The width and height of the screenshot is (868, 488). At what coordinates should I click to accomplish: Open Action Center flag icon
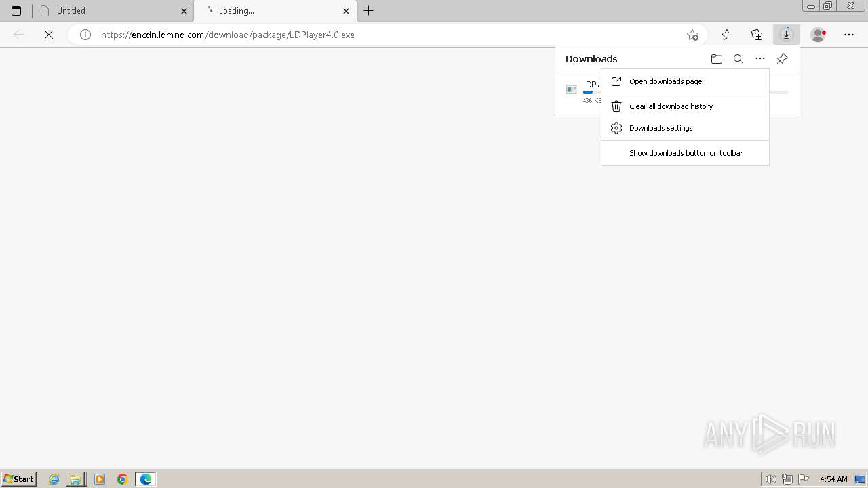[804, 479]
